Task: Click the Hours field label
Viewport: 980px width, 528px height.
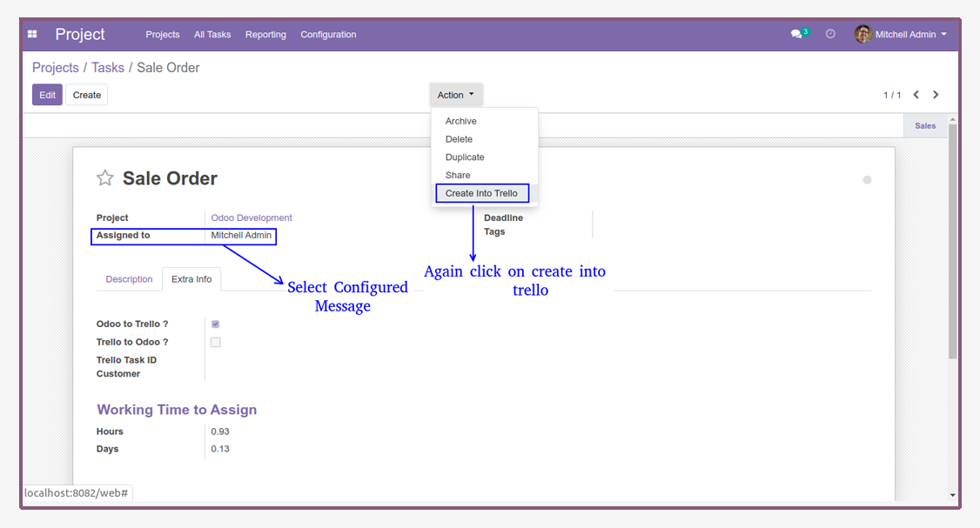Action: 110,431
